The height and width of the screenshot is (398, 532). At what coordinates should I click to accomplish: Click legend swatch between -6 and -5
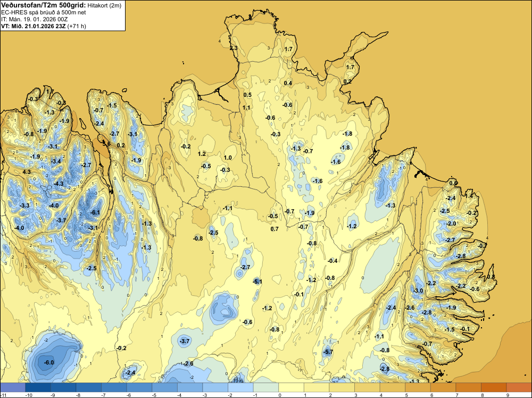139,387
